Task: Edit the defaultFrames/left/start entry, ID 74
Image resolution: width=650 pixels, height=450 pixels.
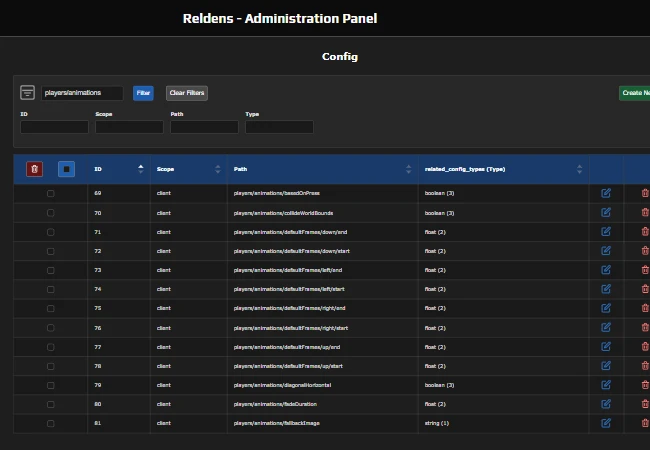Action: pyautogui.click(x=606, y=289)
